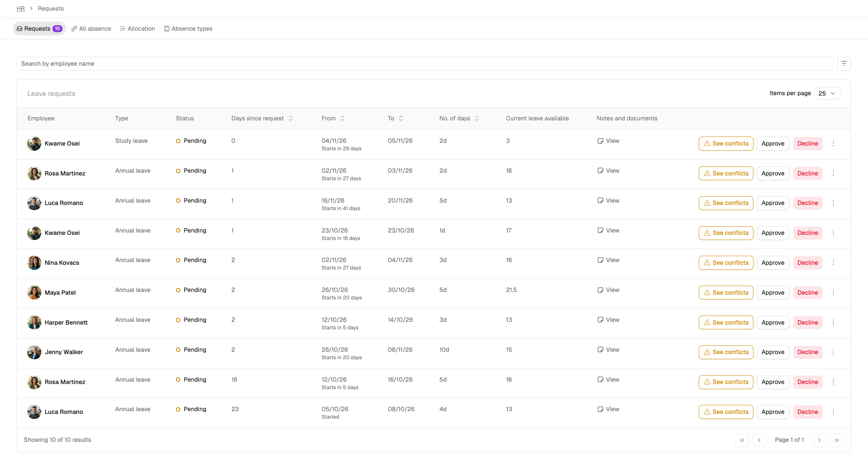
Task: Go to the next page
Action: point(819,440)
